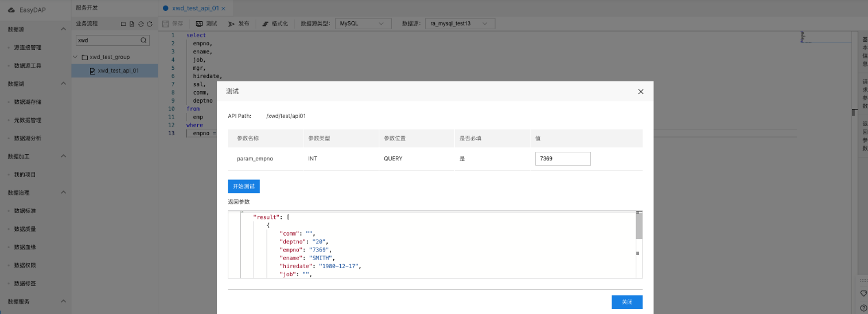Click the 值 column header
Screen dimensions: 868x314
[x=538, y=138]
